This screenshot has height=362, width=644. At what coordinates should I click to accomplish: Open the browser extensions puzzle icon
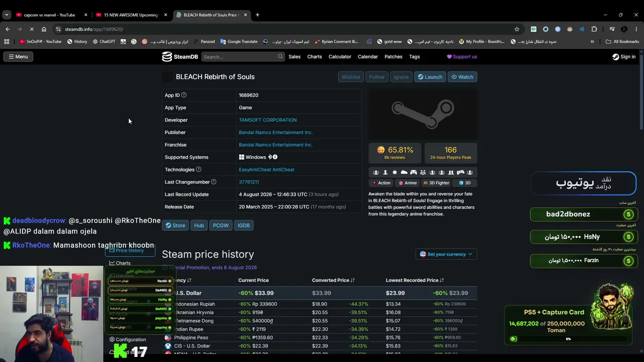(594, 29)
